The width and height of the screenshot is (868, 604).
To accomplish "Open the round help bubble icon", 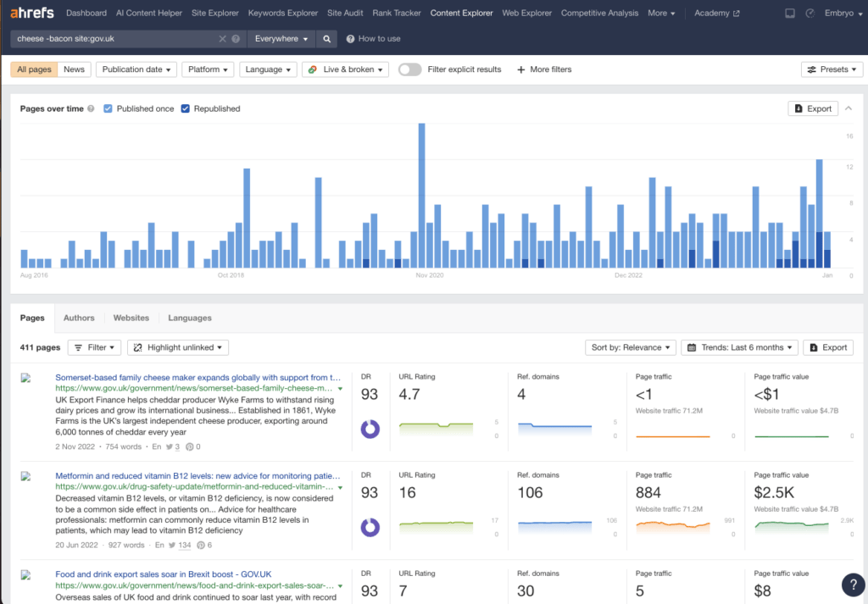I will point(853,584).
